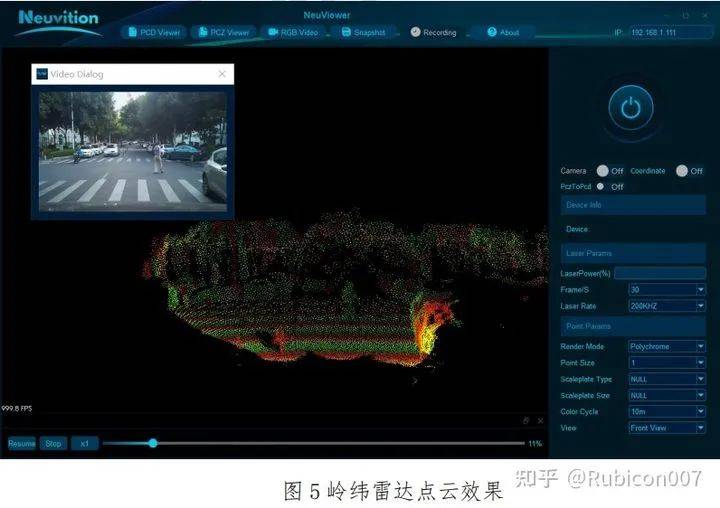Screen dimensions: 720x508
Task: Click the playback progress slider handle
Action: click(153, 443)
